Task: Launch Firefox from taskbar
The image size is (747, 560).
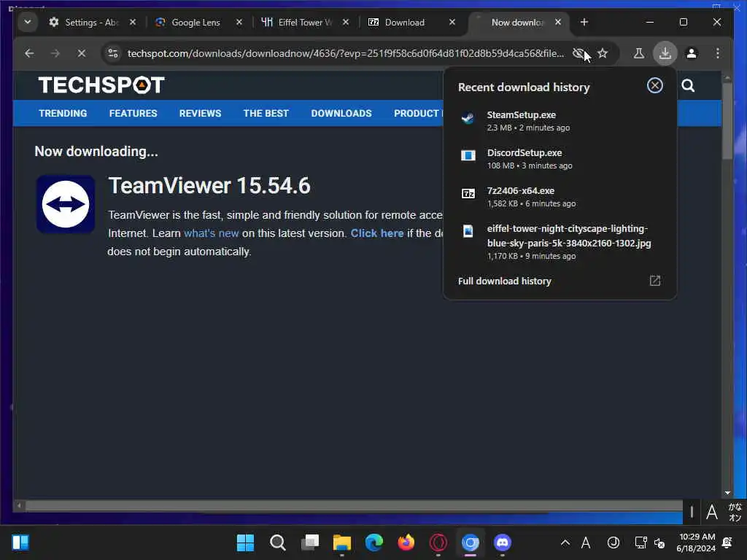Action: [x=406, y=542]
